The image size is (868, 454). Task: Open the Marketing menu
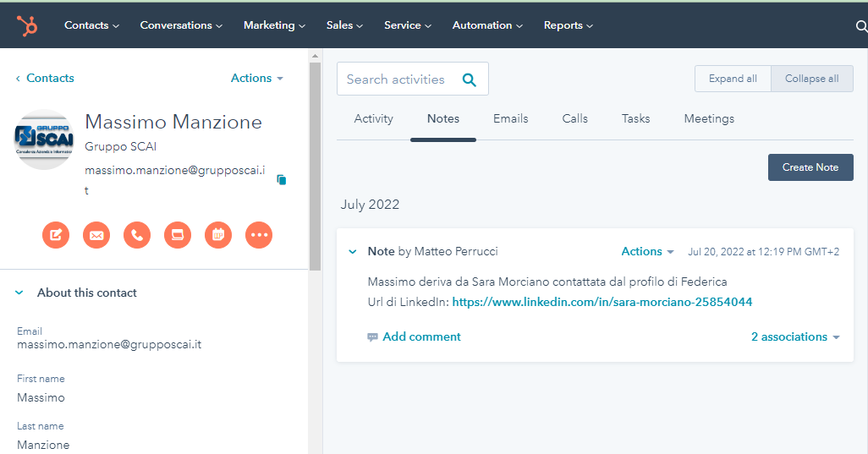click(x=274, y=25)
